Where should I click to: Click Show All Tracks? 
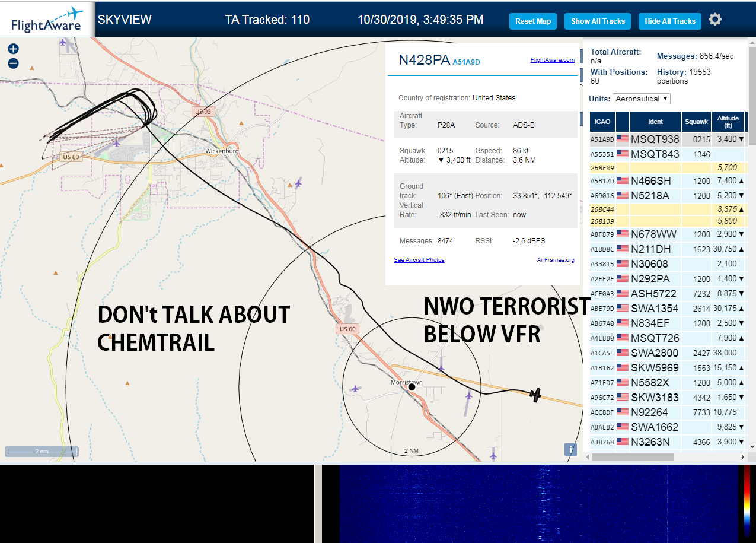click(x=598, y=21)
